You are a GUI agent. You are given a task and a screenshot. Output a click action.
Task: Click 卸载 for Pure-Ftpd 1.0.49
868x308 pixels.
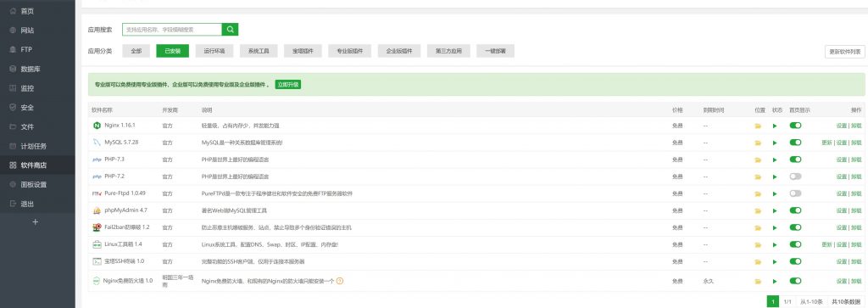coord(856,194)
